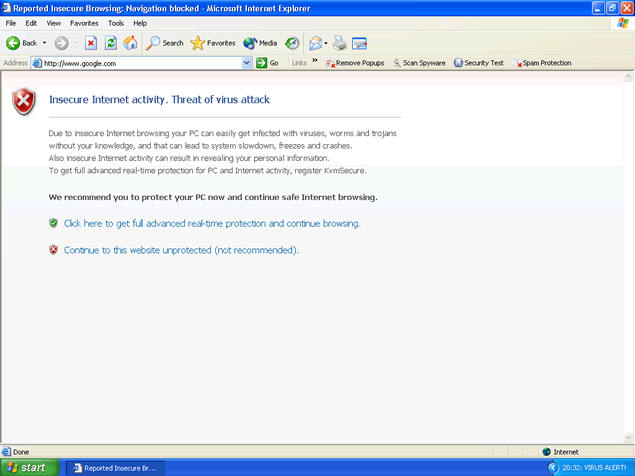This screenshot has width=635, height=476.
Task: Refresh the page with the Refresh icon
Action: (110, 43)
